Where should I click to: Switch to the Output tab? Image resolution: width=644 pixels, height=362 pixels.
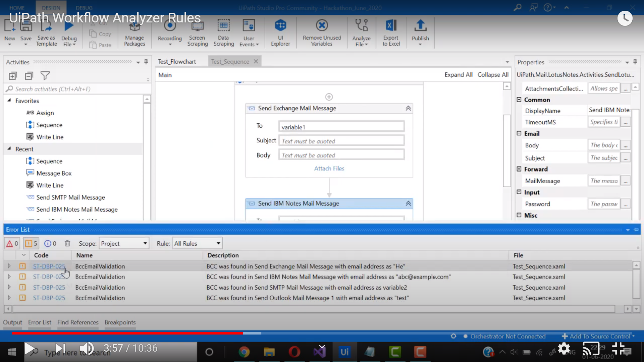click(x=12, y=322)
